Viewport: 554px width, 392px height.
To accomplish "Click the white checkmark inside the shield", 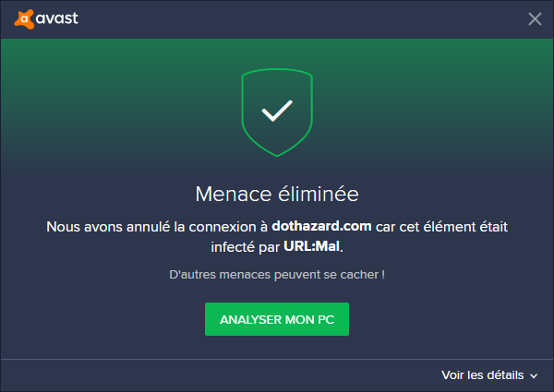I will click(276, 112).
